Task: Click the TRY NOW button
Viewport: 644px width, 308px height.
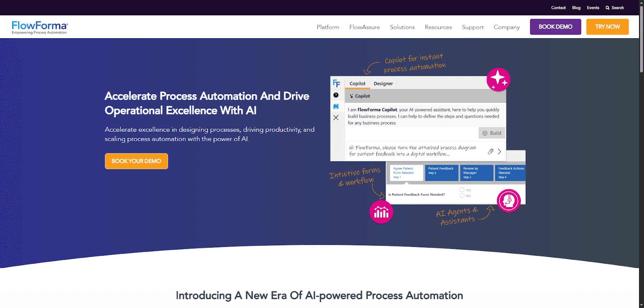Action: pyautogui.click(x=607, y=27)
